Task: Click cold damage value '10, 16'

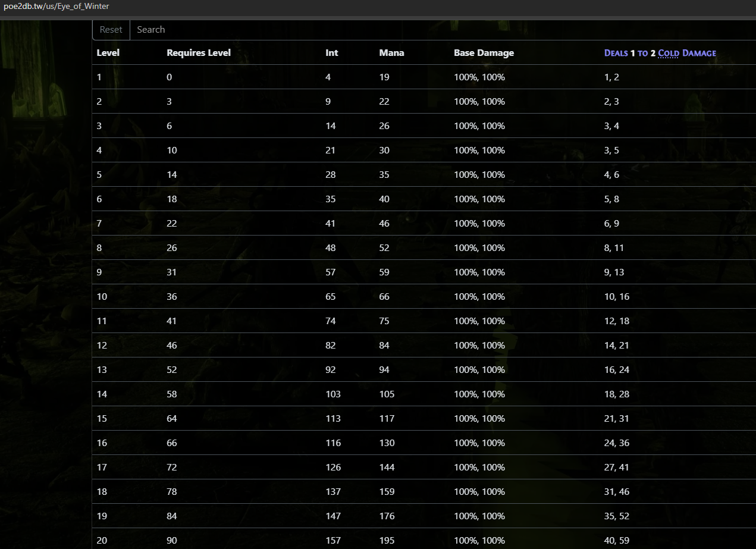Action: tap(617, 297)
